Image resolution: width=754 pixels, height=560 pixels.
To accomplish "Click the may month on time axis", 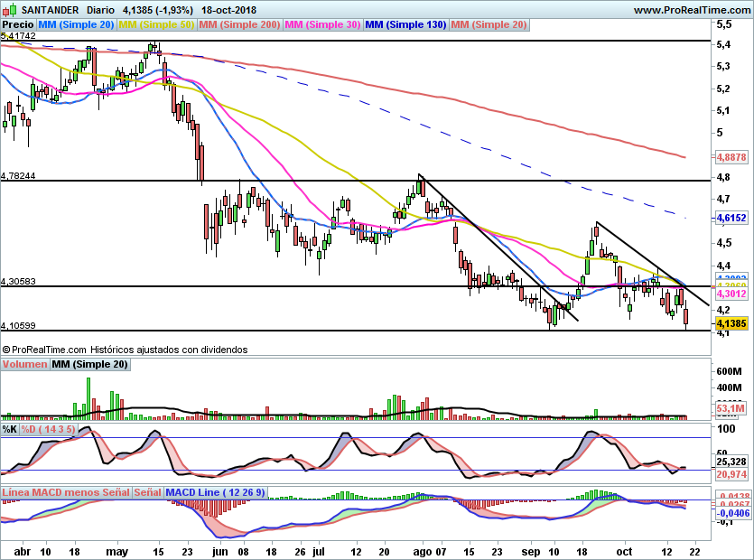I will click(x=116, y=552).
